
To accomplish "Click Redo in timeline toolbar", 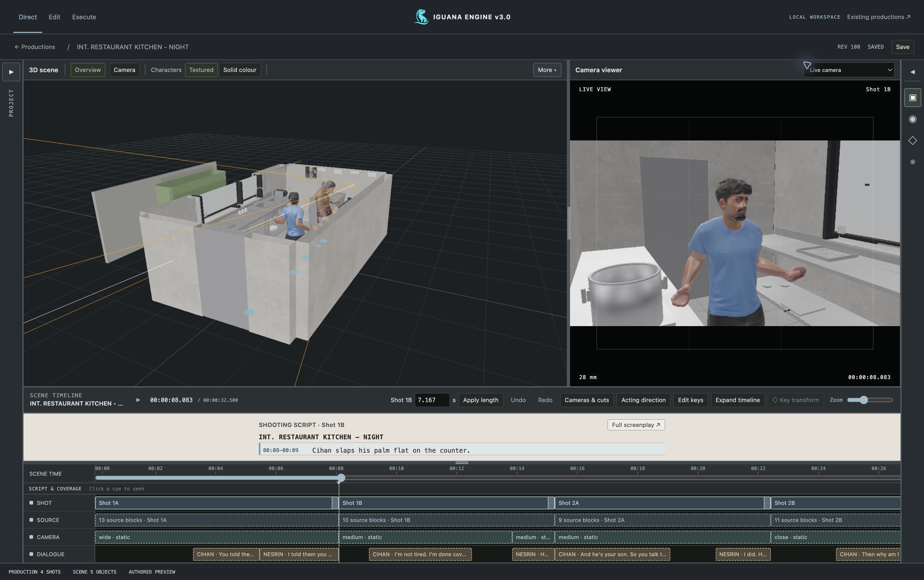I will click(545, 400).
